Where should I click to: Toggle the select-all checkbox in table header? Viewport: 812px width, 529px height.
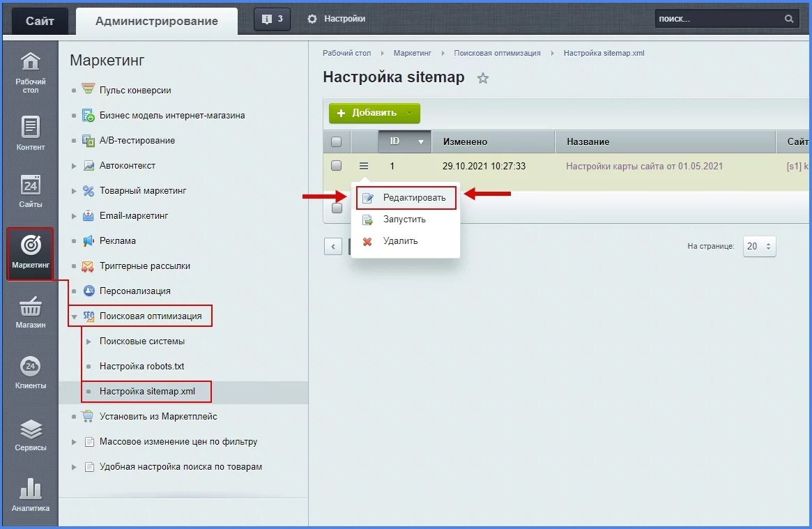(x=336, y=142)
